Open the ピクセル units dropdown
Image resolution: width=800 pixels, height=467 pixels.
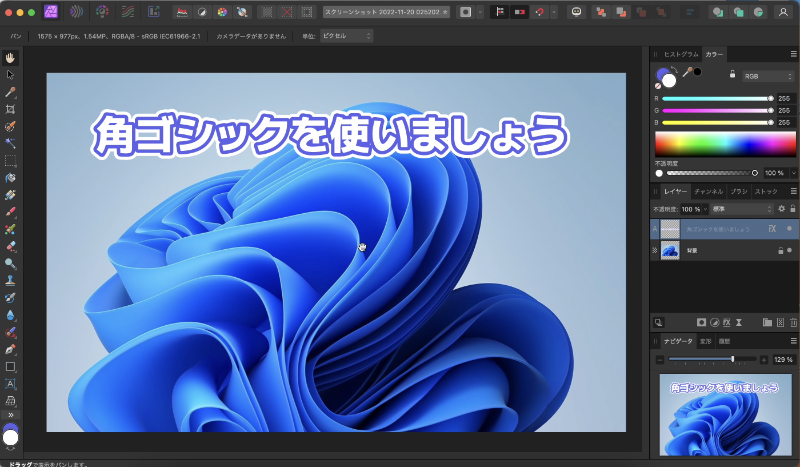(346, 36)
